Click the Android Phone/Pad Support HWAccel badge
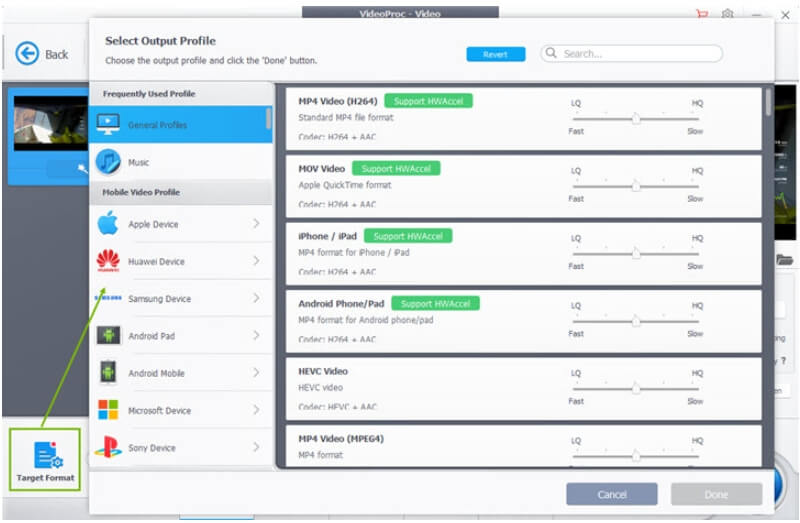Screen dimensions: 800x523 435,304
